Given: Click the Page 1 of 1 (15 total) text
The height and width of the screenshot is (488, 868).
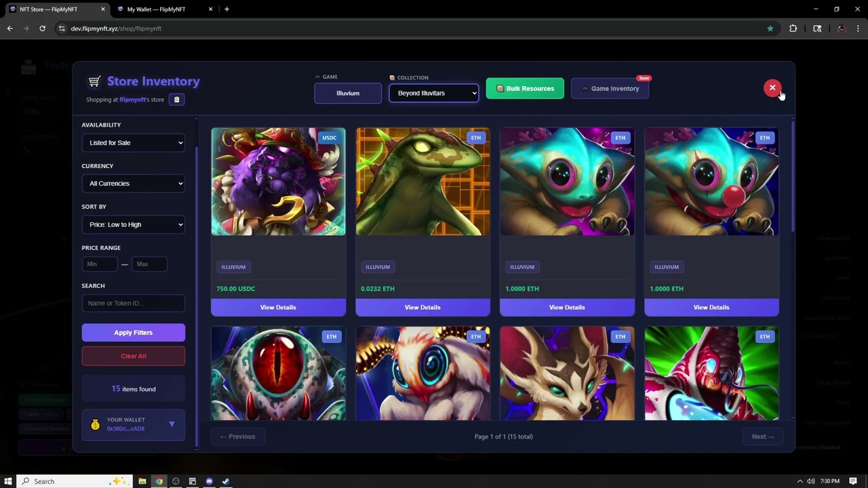Looking at the screenshot, I should [x=503, y=436].
